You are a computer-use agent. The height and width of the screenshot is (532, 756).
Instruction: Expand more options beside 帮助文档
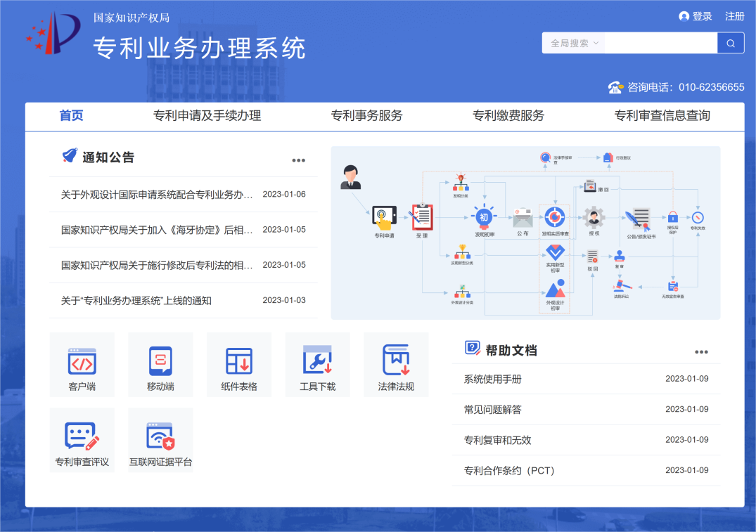701,352
